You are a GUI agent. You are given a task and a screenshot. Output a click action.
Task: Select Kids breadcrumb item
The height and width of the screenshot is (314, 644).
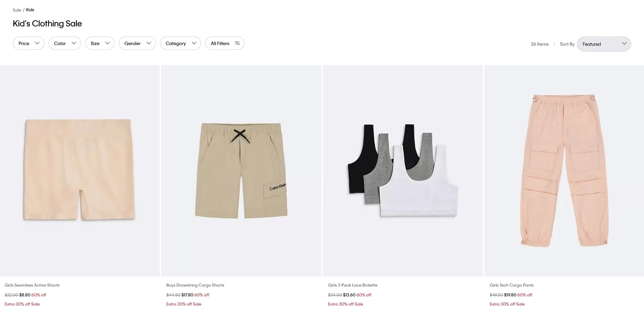pyautogui.click(x=30, y=10)
